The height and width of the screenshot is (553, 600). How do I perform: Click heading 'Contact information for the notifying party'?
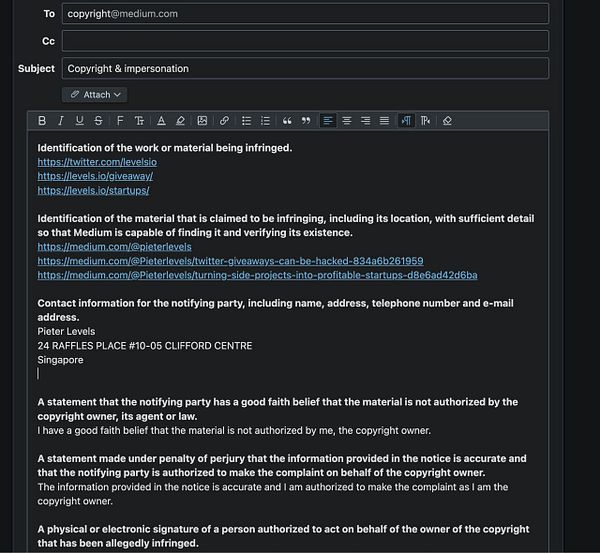pyautogui.click(x=276, y=310)
